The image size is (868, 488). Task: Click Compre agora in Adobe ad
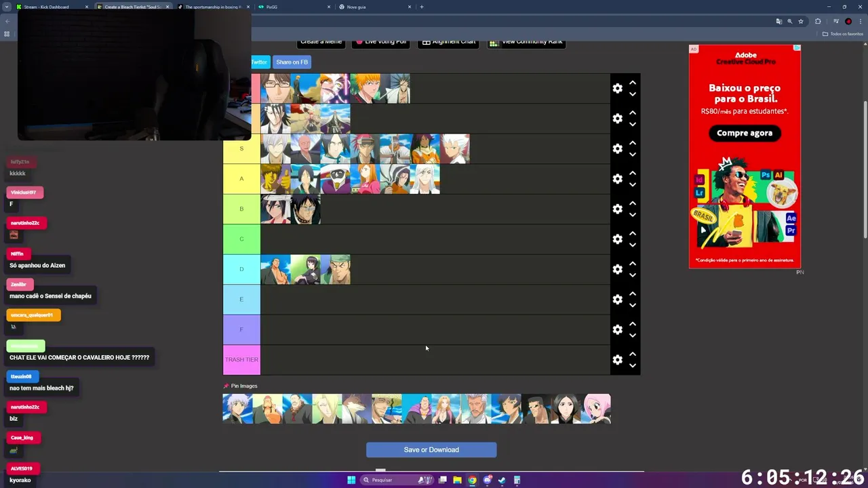(x=745, y=133)
